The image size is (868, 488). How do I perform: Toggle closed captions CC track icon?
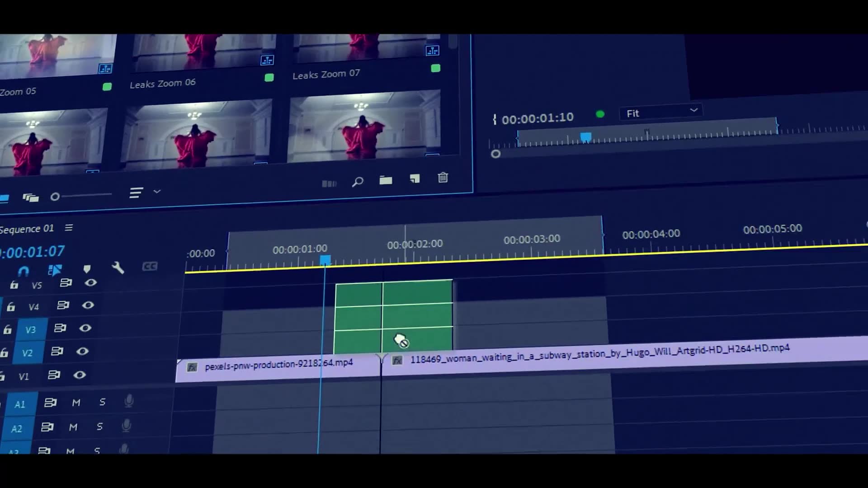(x=150, y=267)
